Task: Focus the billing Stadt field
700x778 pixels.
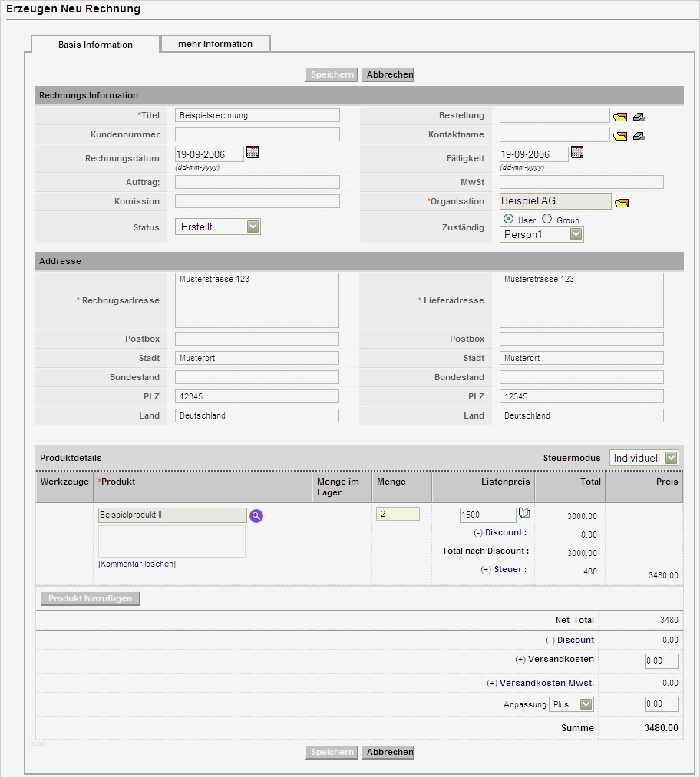Action: tap(257, 358)
